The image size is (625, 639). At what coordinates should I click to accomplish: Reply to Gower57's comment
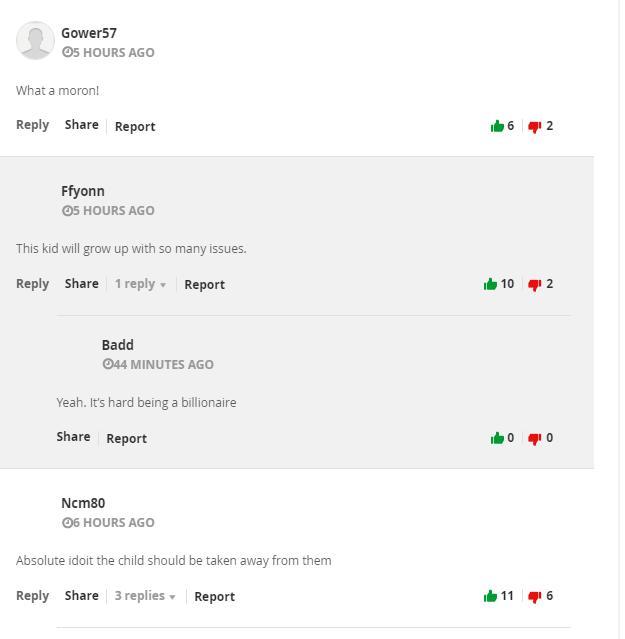pos(32,125)
